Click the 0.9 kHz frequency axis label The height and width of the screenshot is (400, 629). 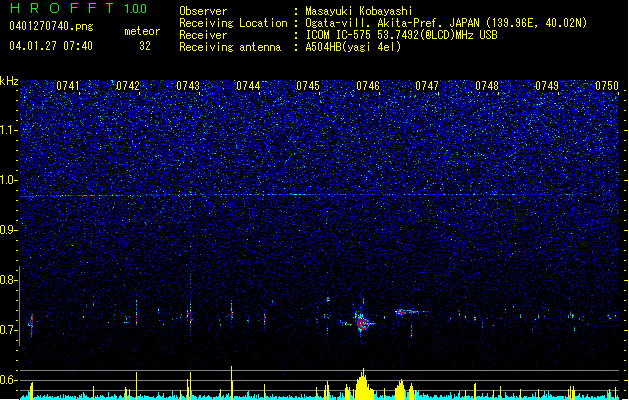(x=9, y=230)
